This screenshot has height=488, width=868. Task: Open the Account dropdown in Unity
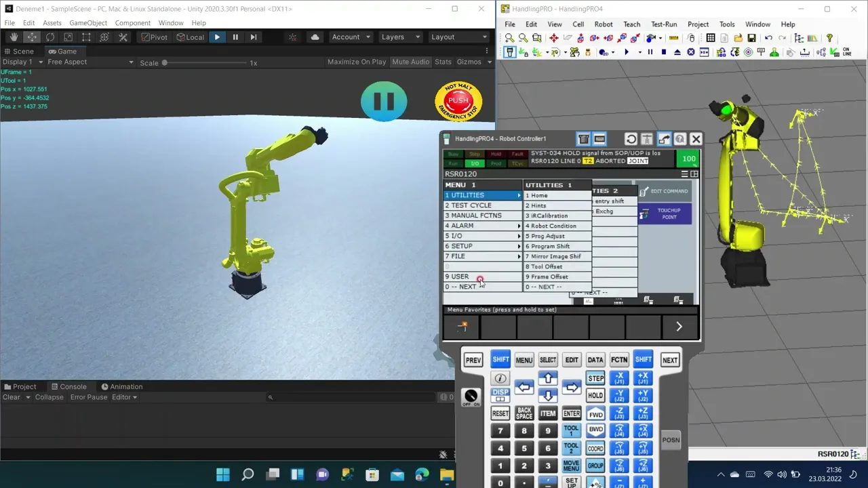tap(351, 37)
